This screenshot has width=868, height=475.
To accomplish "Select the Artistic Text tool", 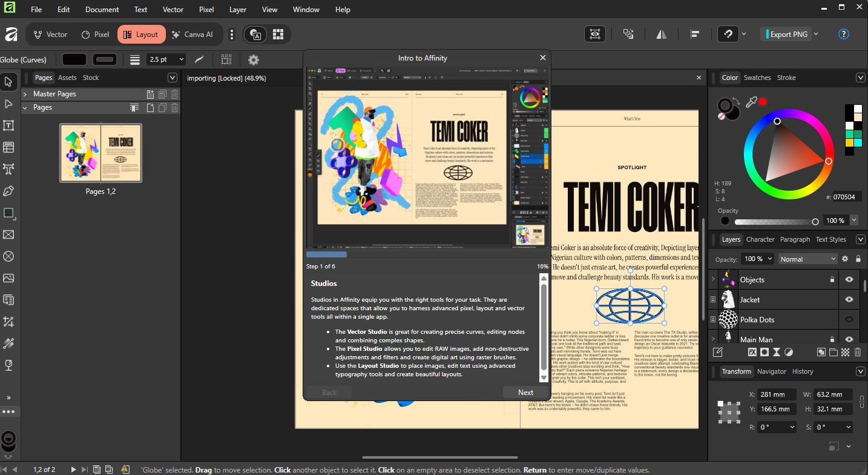I will [x=8, y=169].
